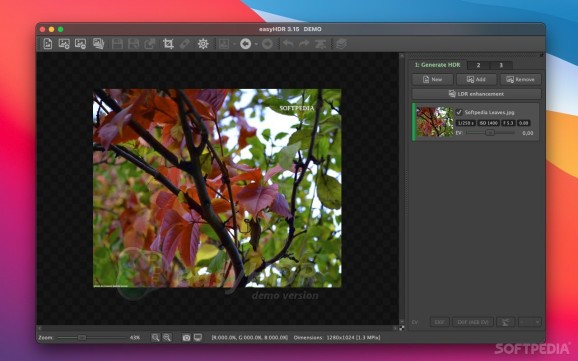
Task: Click the EXIF (AEB EV) button
Action: (x=473, y=322)
